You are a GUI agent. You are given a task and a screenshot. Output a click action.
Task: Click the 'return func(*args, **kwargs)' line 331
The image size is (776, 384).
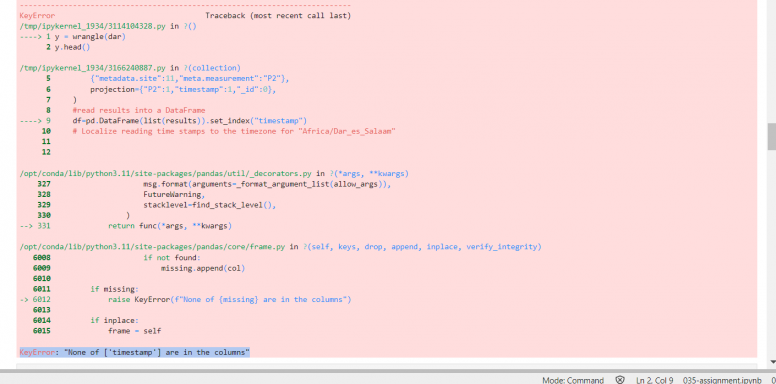point(170,226)
